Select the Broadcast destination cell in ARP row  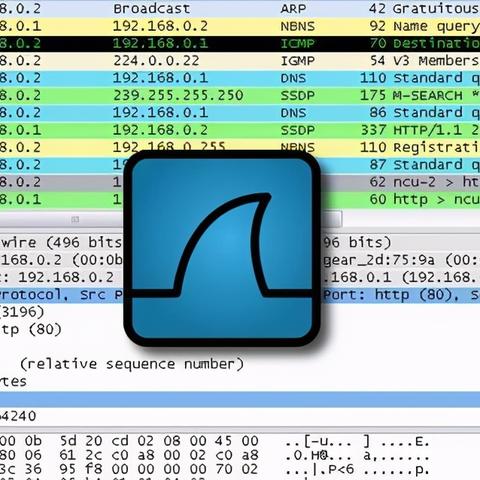click(x=151, y=9)
